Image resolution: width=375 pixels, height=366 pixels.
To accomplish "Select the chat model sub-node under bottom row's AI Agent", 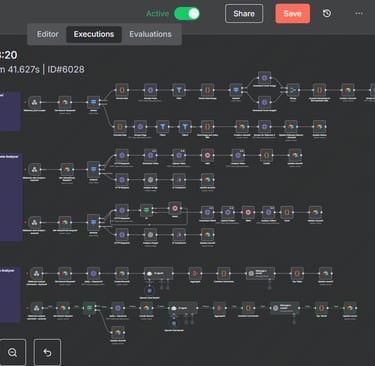I will pos(174,323).
